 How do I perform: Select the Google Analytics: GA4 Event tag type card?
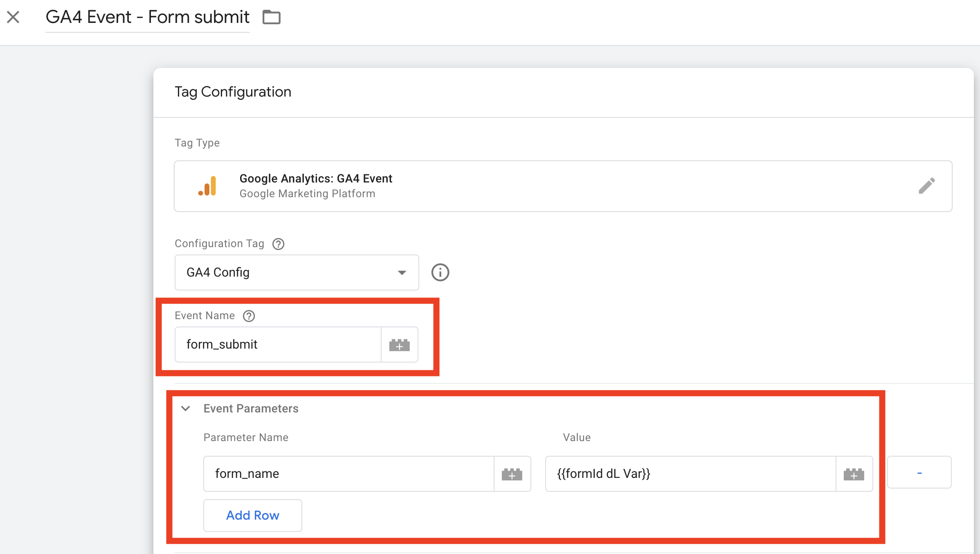coord(563,186)
